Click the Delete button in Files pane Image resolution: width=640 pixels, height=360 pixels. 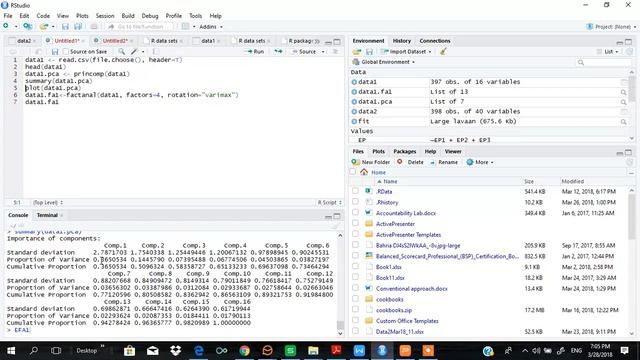tap(410, 162)
